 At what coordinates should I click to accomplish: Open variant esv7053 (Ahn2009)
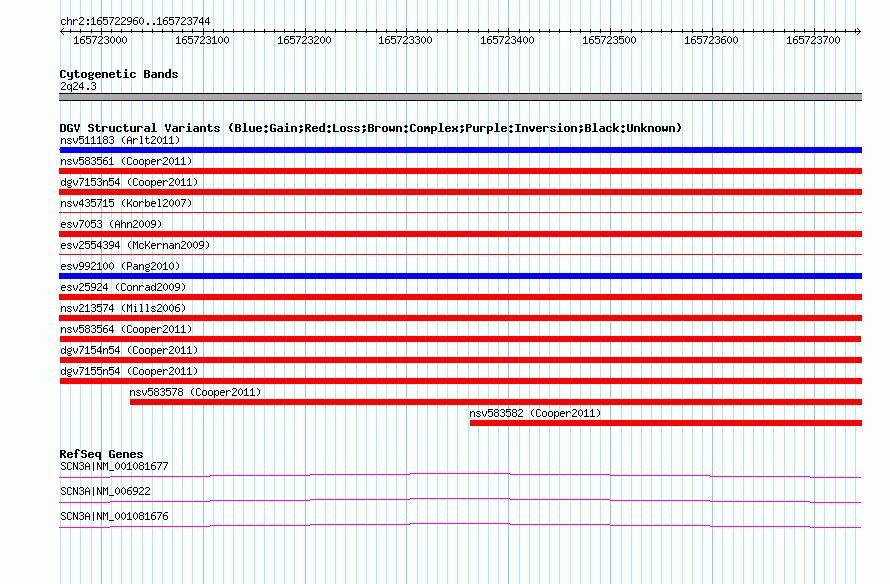point(111,224)
